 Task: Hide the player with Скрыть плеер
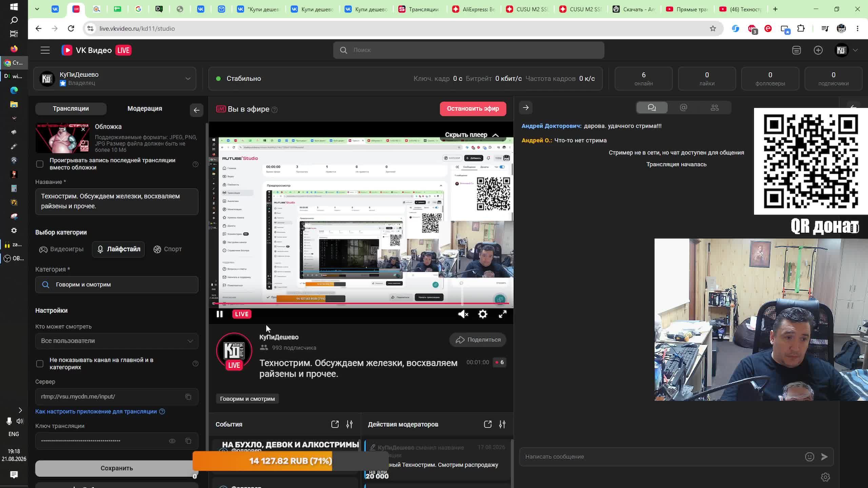(x=472, y=135)
